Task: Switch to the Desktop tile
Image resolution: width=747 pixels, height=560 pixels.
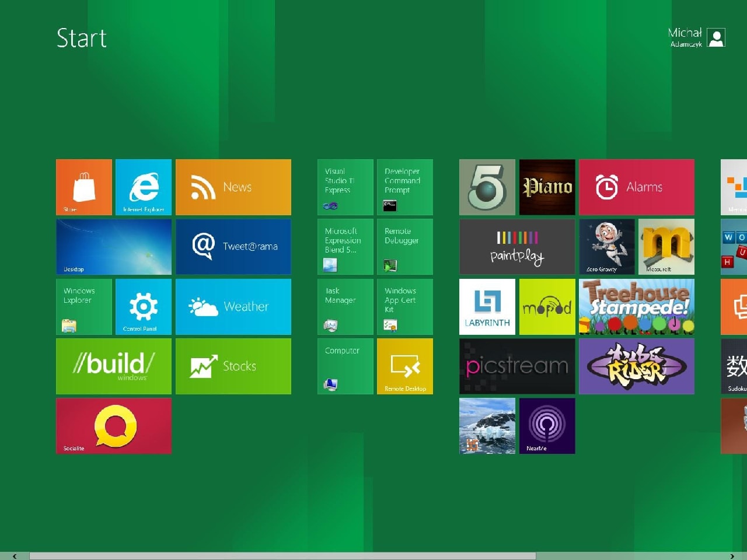Action: [113, 247]
